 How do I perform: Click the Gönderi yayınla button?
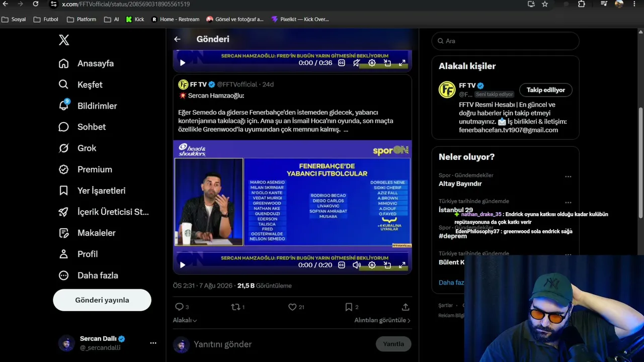[102, 300]
